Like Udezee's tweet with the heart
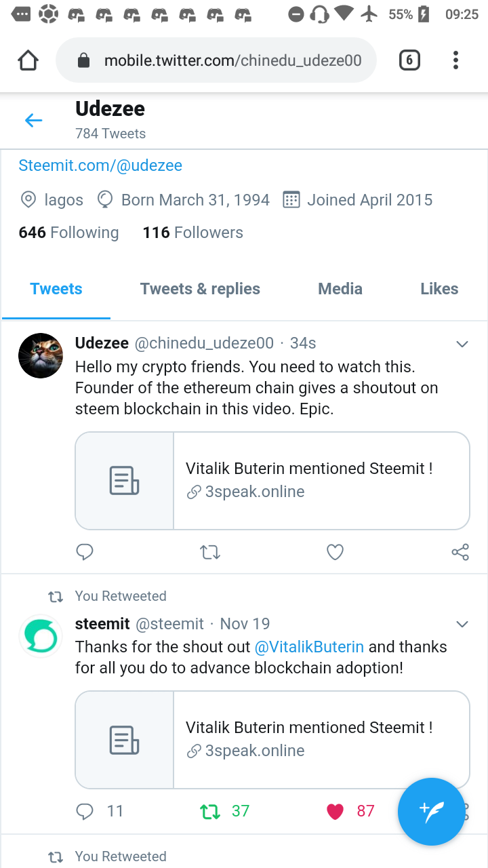Image resolution: width=488 pixels, height=868 pixels. [x=335, y=553]
